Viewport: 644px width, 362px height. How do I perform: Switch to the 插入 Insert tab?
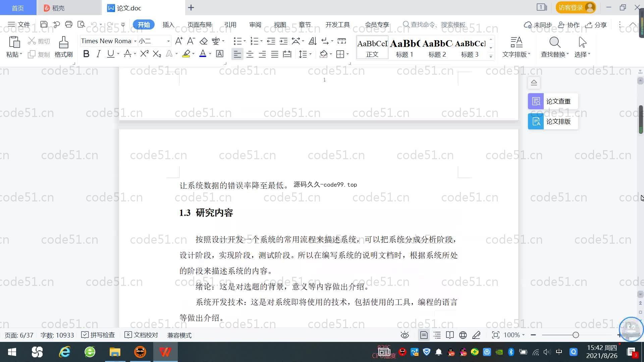click(168, 24)
